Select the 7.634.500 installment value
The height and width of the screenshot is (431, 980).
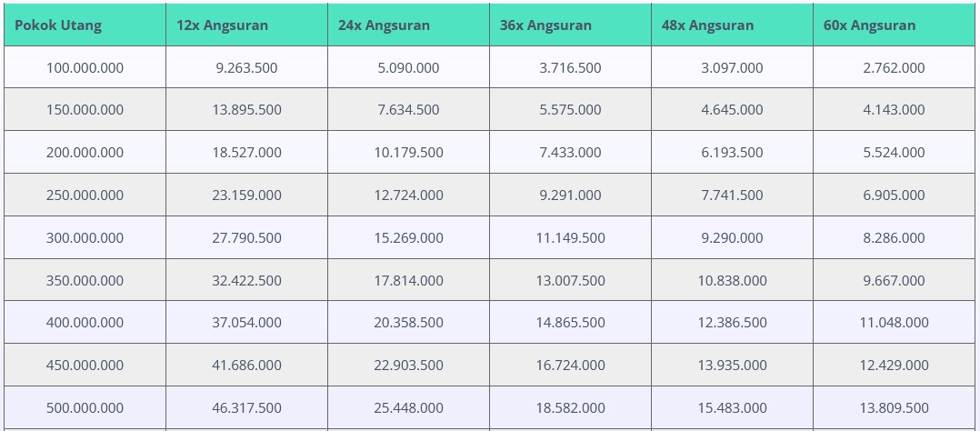click(x=408, y=110)
